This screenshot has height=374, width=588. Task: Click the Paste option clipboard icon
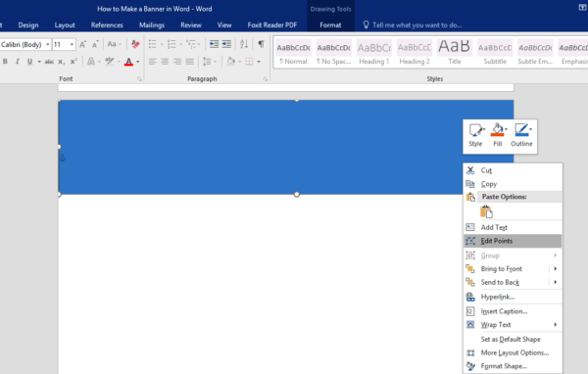[x=486, y=211]
